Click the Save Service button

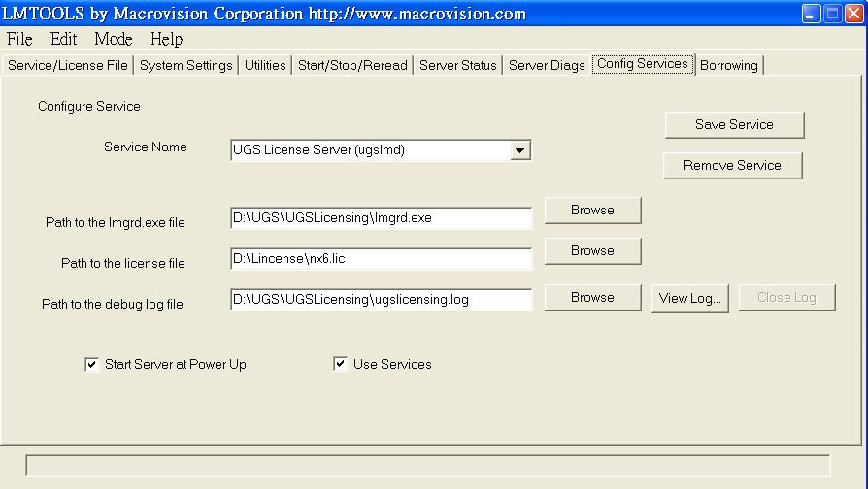[x=734, y=124]
